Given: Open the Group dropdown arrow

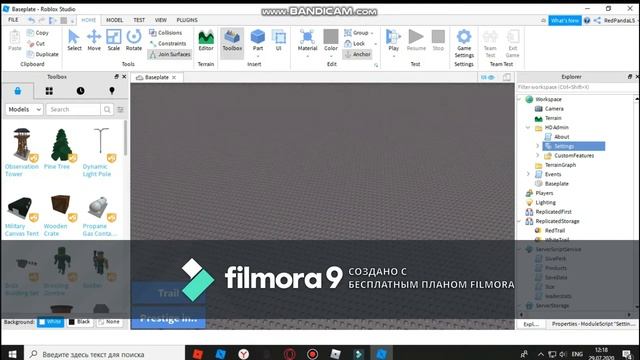Looking at the screenshot, I should [372, 33].
